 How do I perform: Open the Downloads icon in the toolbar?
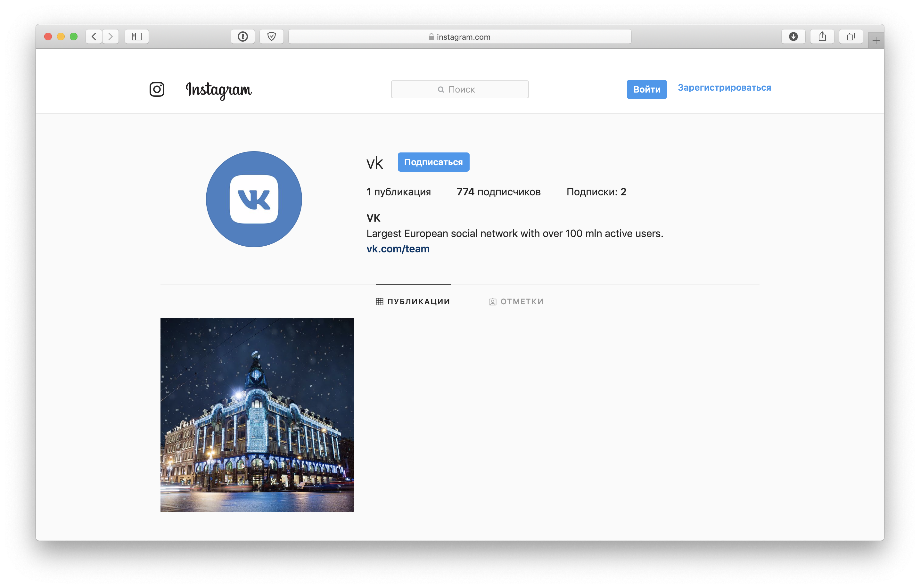point(794,36)
